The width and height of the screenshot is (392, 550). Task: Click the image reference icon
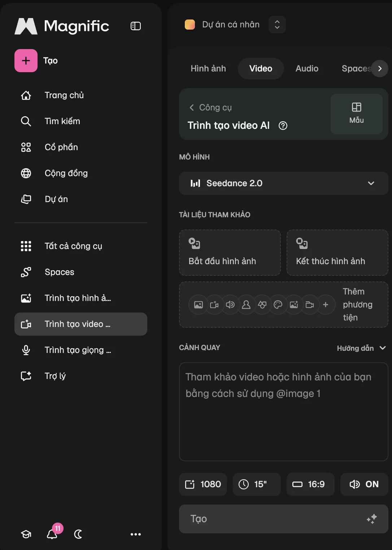pos(199,305)
